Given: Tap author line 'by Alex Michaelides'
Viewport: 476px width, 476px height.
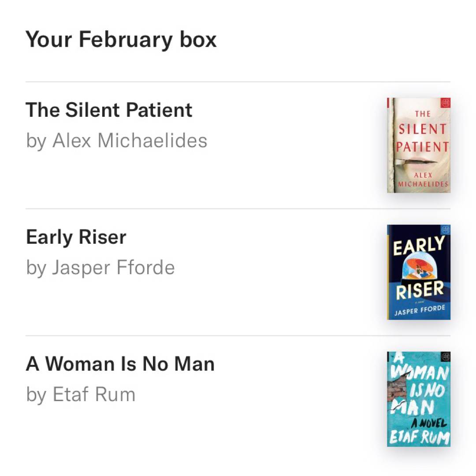Looking at the screenshot, I should coord(117,141).
